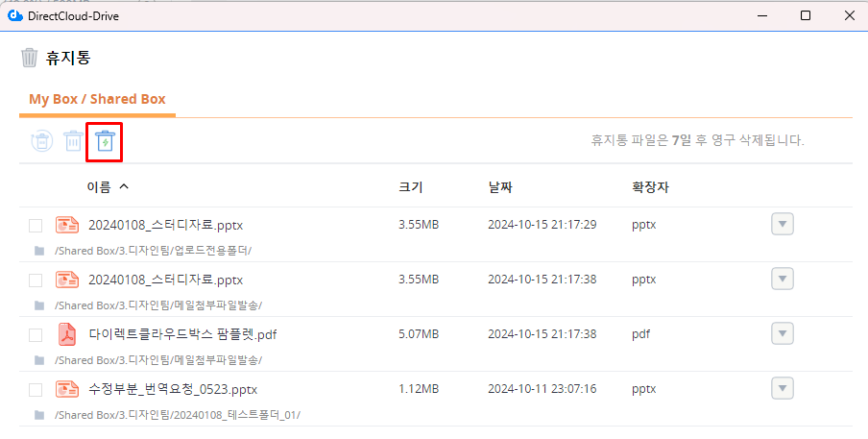Screen dimensions: 868x439
Task: Select the My Box / Shared Box tab
Action: pyautogui.click(x=97, y=99)
